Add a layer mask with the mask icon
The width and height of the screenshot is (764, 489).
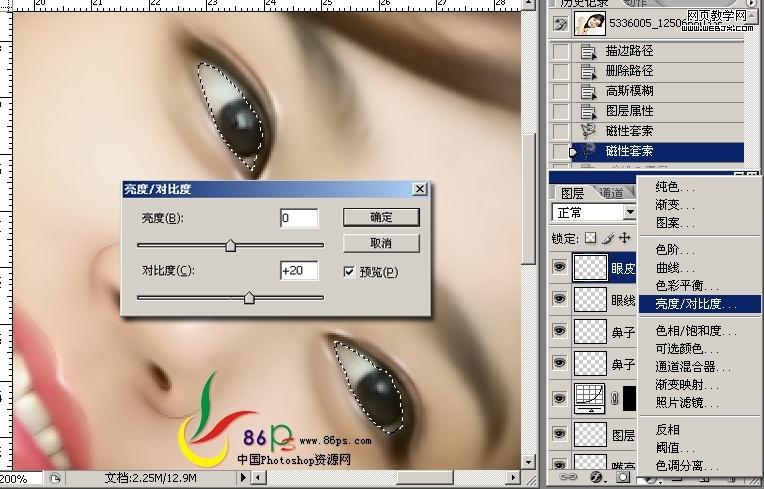point(622,477)
